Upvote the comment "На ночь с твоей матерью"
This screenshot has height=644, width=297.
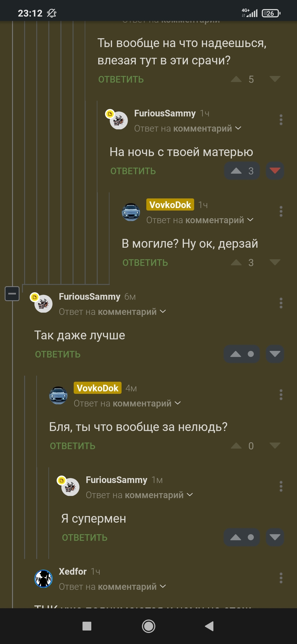[x=242, y=171]
